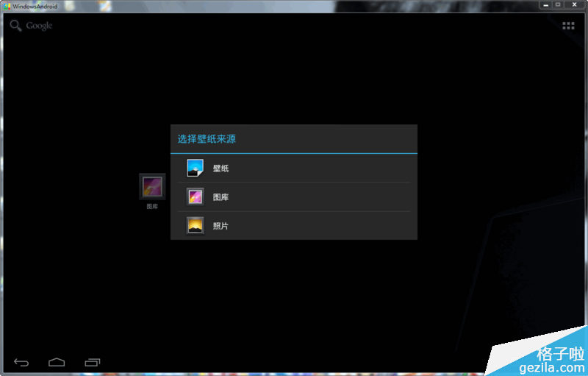This screenshot has width=588, height=376.
Task: Open the all apps grid
Action: 568,26
